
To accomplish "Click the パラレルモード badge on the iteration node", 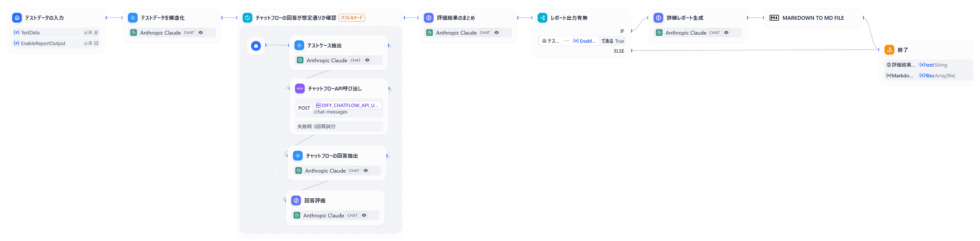I will pos(352,17).
